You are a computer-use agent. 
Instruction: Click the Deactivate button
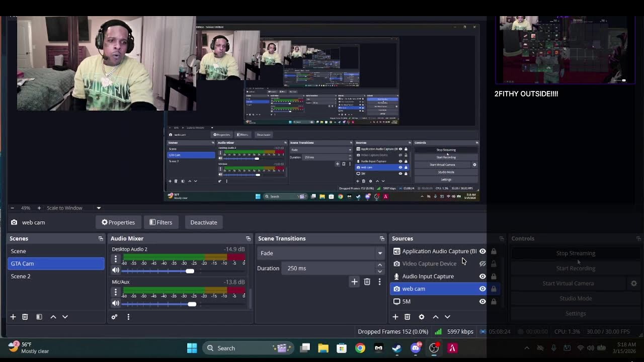coord(204,222)
